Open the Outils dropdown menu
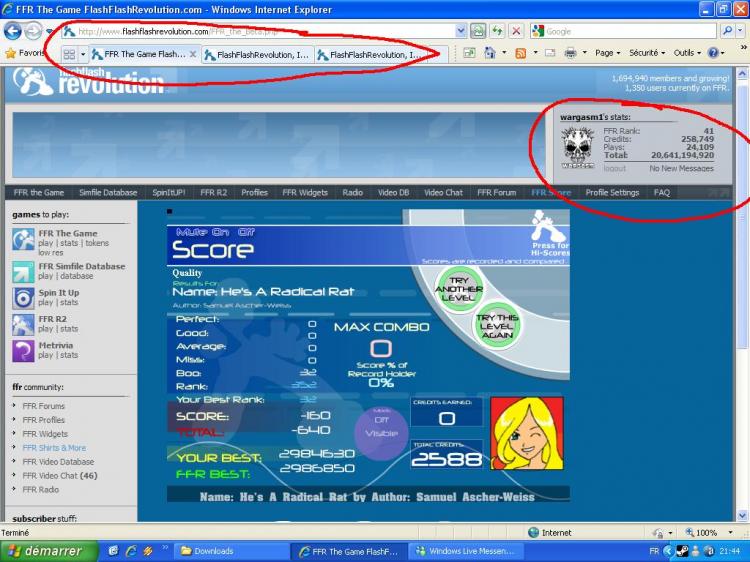The height and width of the screenshot is (562, 750). point(687,53)
